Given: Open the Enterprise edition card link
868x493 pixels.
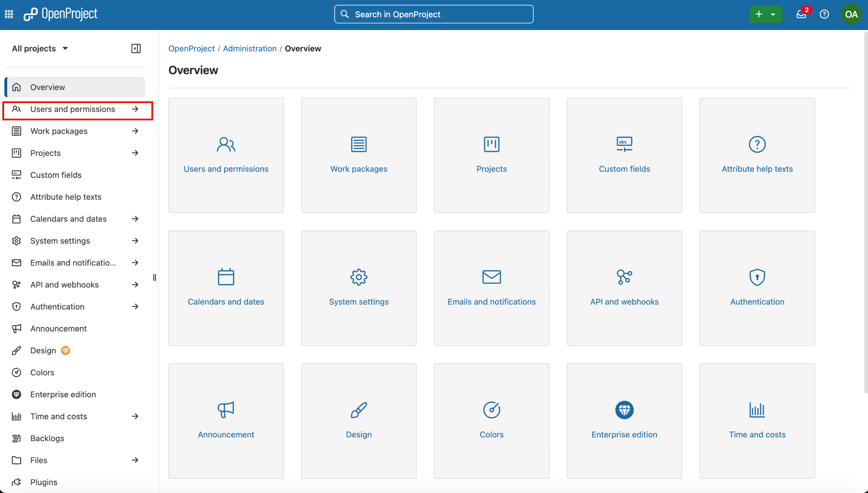Looking at the screenshot, I should 625,435.
